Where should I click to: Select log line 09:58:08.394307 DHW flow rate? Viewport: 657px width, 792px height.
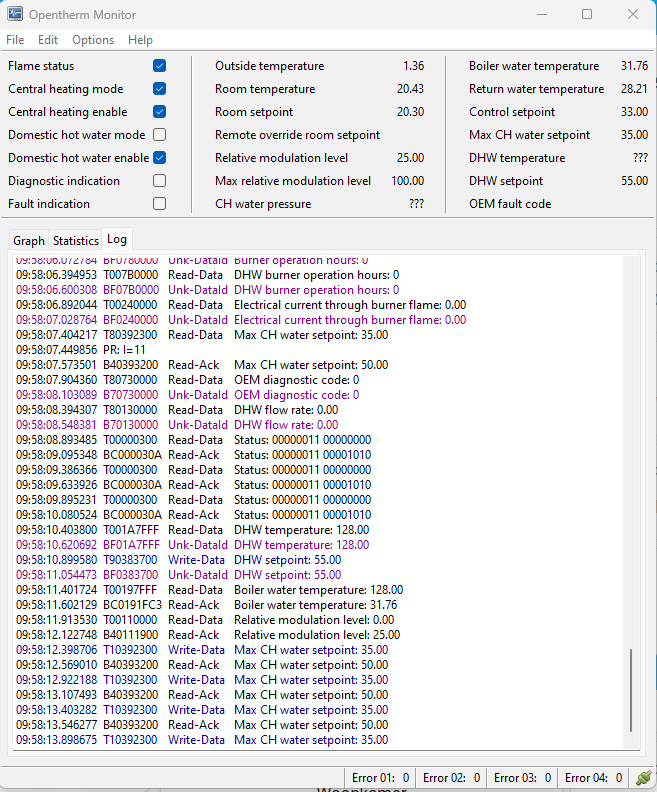coord(177,410)
